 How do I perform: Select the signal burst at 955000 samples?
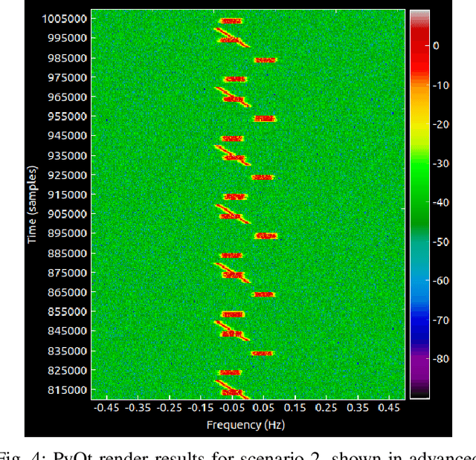click(x=265, y=118)
